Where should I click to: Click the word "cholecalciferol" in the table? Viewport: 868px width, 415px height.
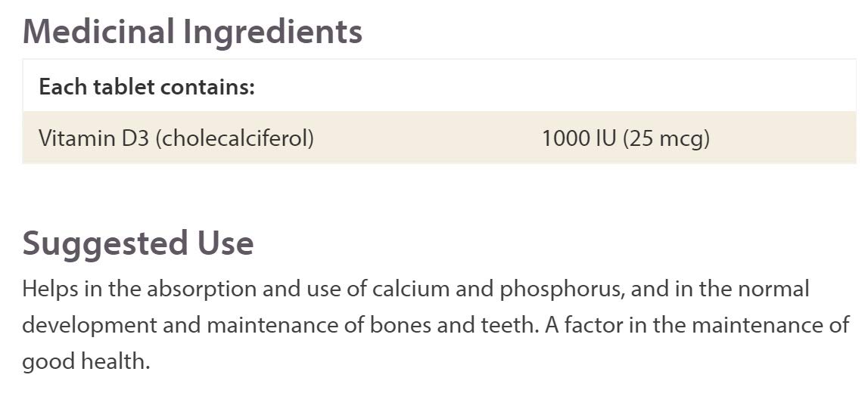[234, 138]
